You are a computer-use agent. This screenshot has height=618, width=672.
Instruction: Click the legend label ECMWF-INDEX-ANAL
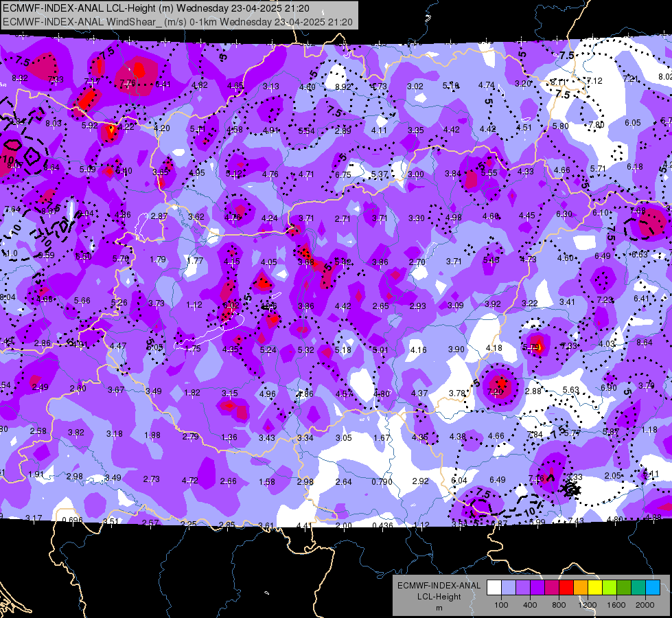point(439,586)
